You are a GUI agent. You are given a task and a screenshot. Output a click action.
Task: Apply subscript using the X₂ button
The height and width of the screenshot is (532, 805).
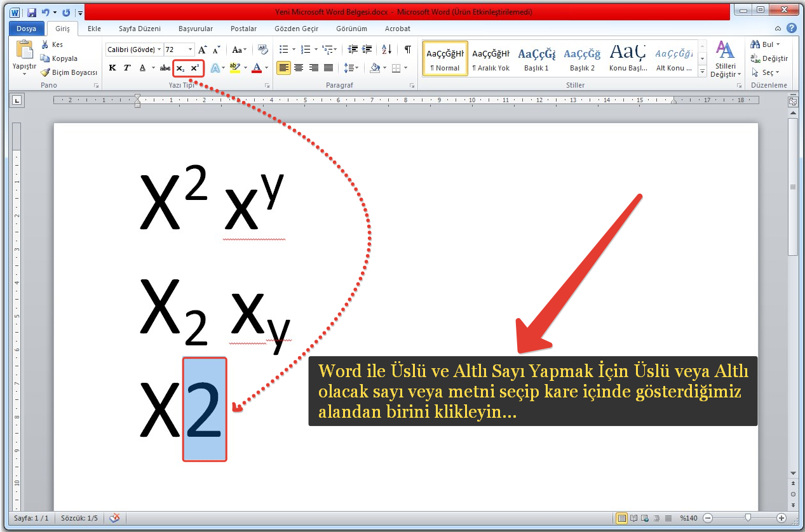click(180, 68)
